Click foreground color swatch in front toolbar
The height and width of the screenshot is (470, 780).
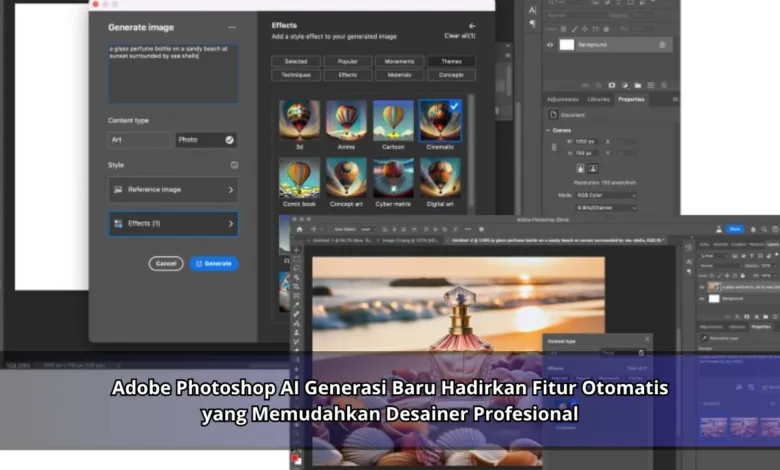[295, 456]
